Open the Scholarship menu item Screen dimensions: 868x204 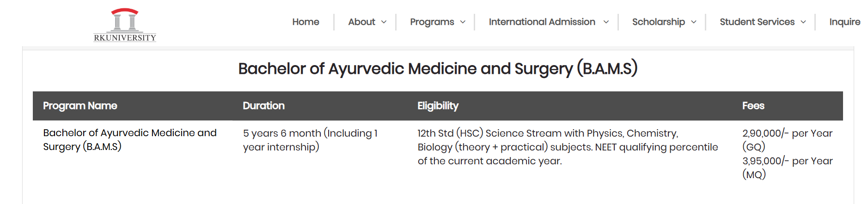(659, 22)
